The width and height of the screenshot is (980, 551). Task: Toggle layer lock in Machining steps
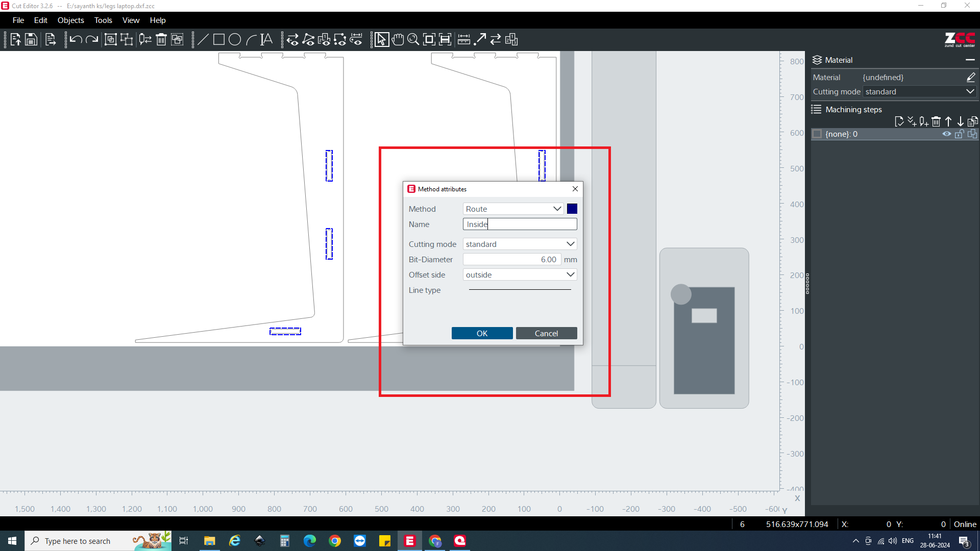(959, 134)
